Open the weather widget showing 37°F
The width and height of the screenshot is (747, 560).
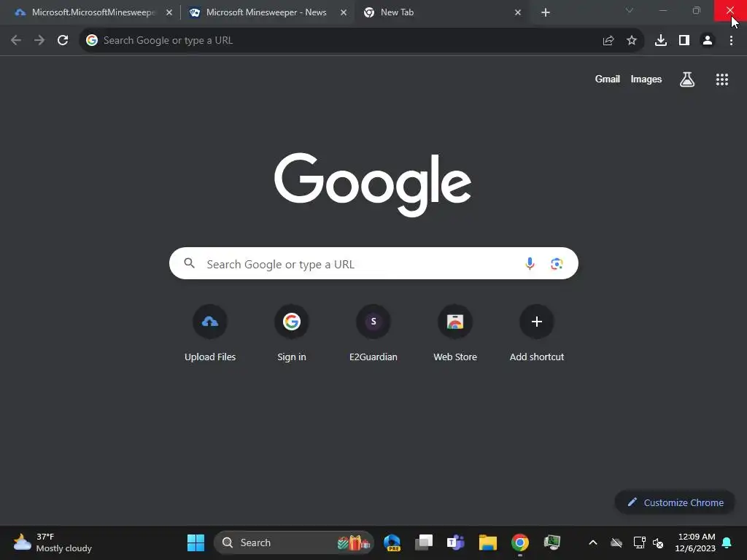53,542
